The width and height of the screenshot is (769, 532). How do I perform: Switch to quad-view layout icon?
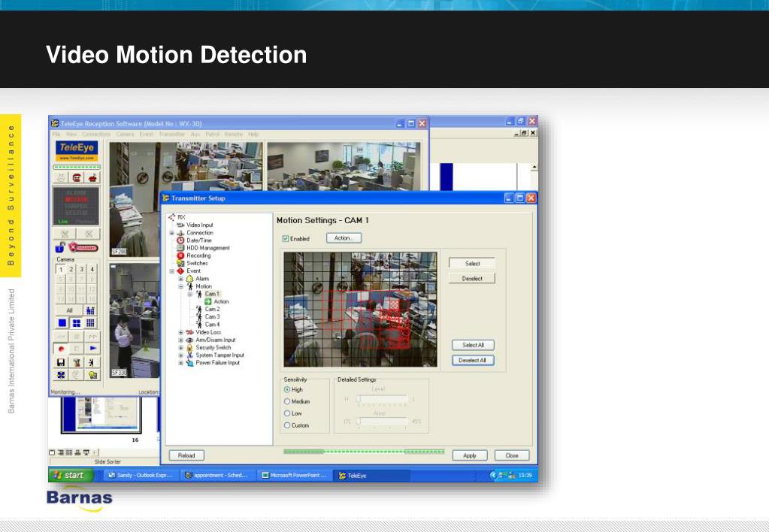click(76, 323)
